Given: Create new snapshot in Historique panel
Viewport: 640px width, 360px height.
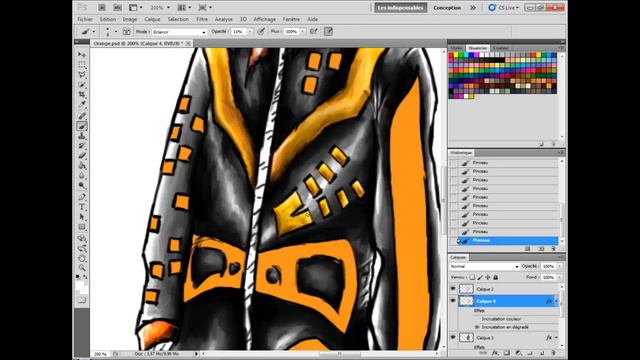Looking at the screenshot, I should (541, 248).
